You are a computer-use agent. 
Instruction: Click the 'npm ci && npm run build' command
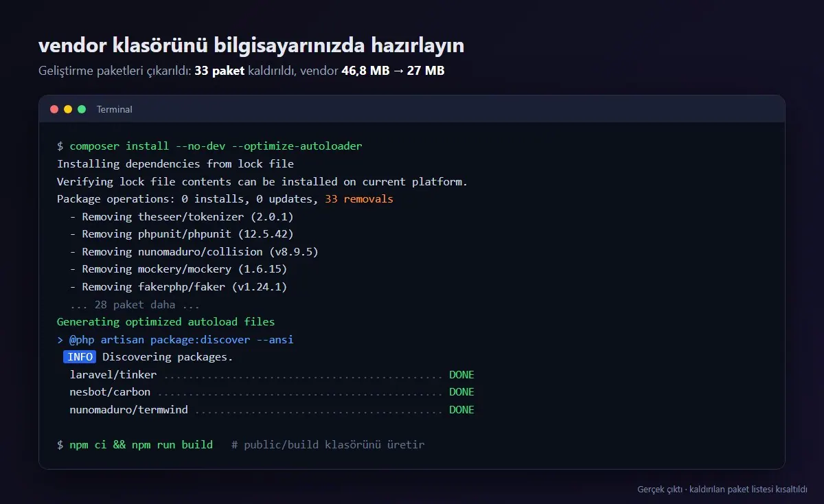coord(141,445)
